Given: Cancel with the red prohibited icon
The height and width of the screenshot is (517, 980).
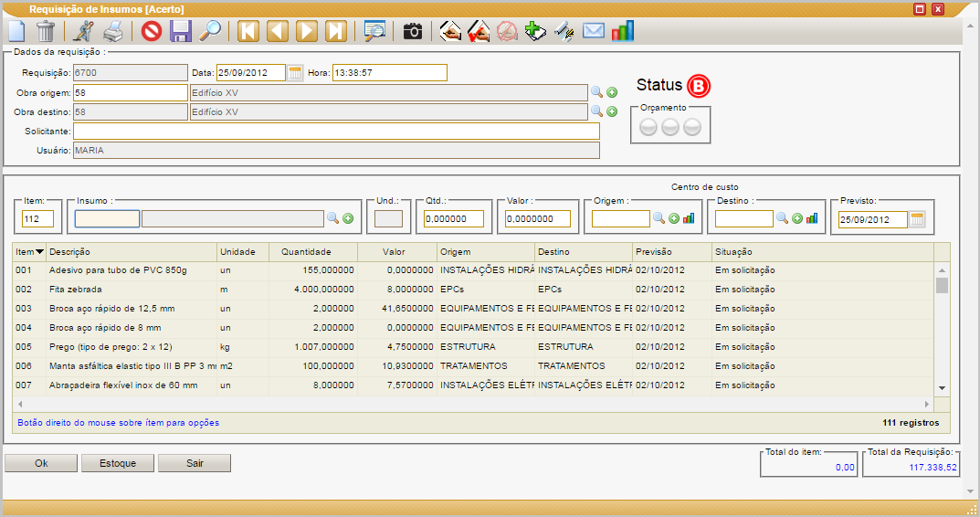Looking at the screenshot, I should point(152,31).
